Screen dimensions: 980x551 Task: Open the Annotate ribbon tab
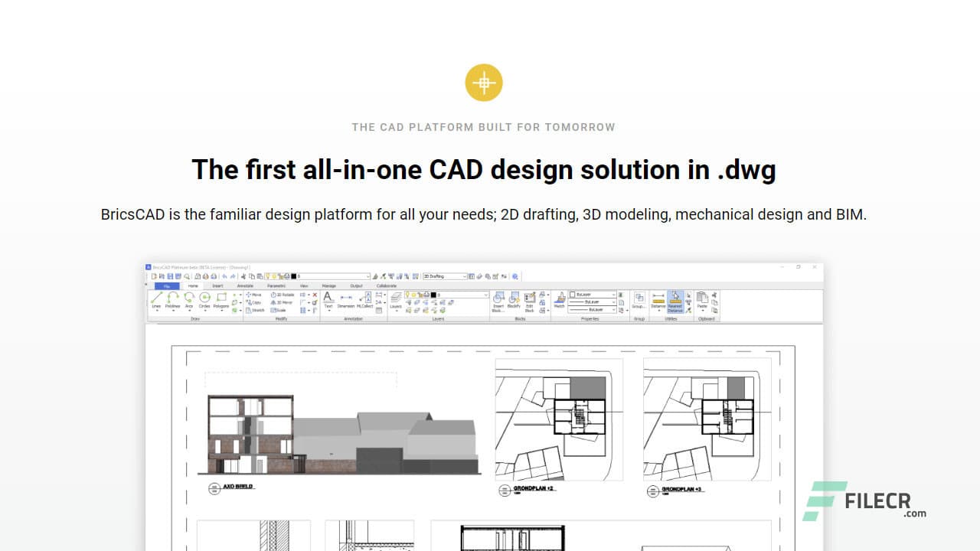coord(245,285)
